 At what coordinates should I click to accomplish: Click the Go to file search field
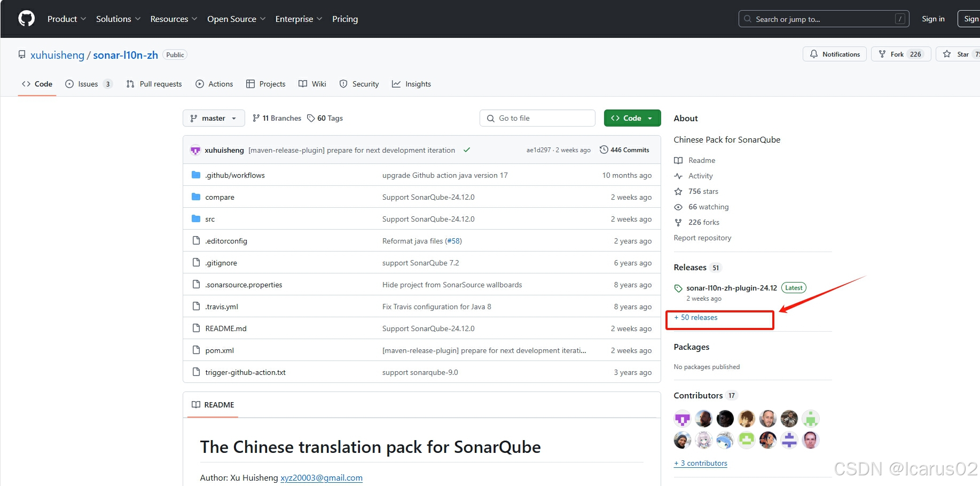tap(537, 118)
